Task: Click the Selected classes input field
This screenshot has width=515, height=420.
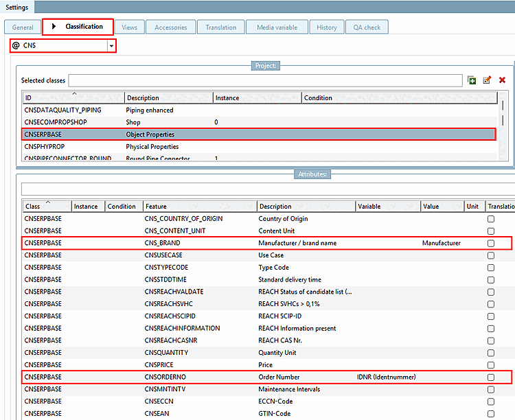Action: pyautogui.click(x=265, y=81)
